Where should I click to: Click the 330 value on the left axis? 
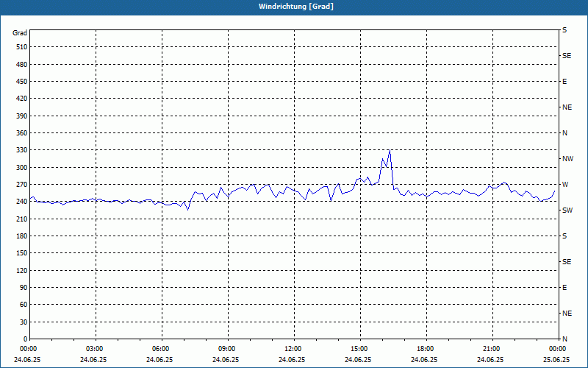22,150
